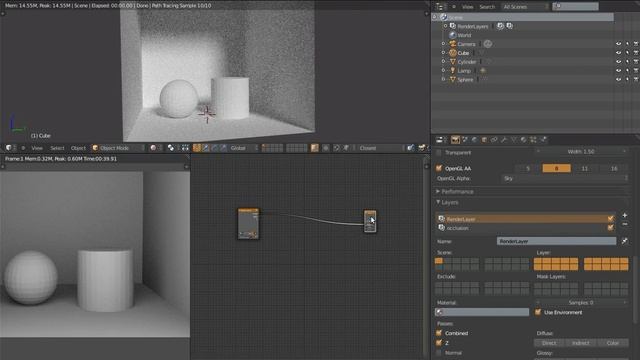
Task: Click the Indirect diffuse pass button
Action: 580,343
